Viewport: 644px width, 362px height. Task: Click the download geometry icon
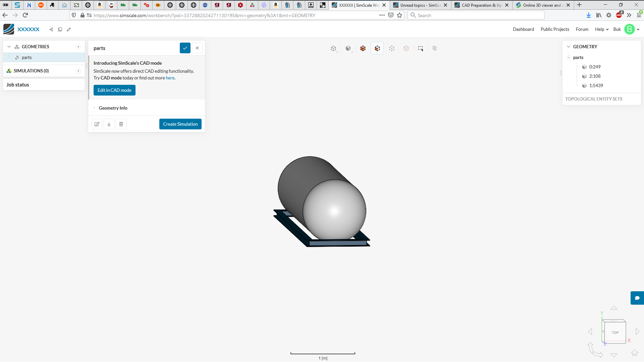coord(109,124)
